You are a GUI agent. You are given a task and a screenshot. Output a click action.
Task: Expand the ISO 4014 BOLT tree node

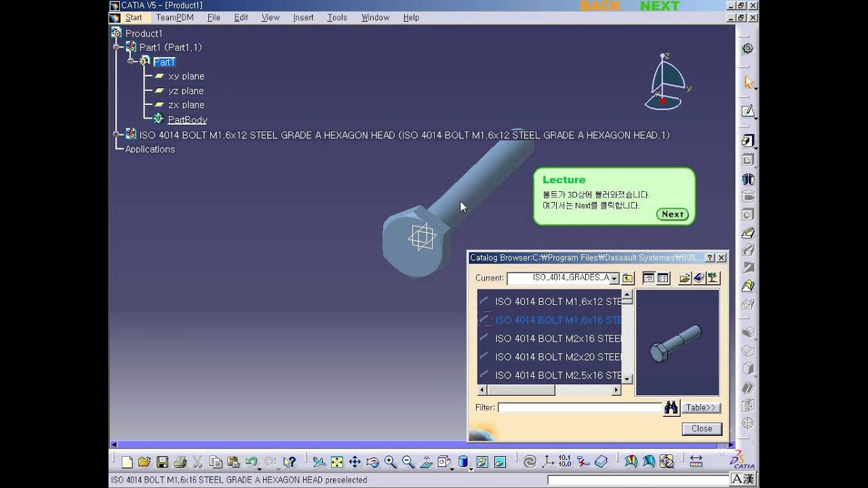(x=117, y=135)
